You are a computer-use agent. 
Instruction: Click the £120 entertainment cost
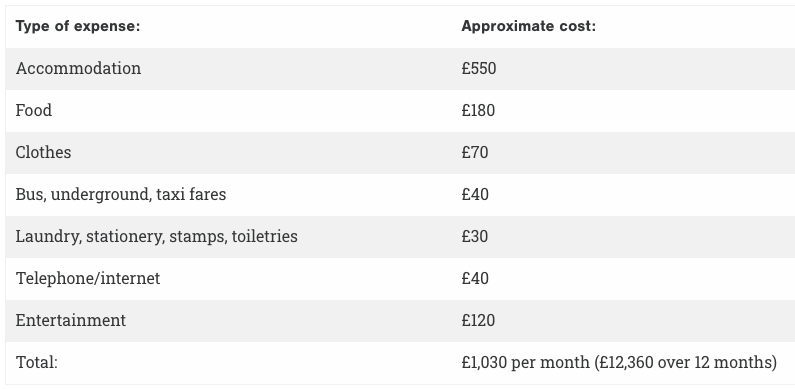coord(478,321)
